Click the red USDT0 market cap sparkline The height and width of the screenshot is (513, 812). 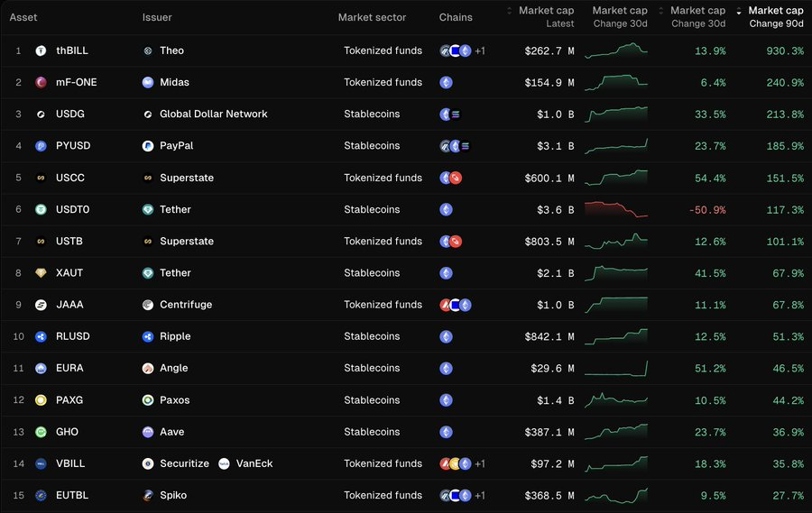[616, 209]
